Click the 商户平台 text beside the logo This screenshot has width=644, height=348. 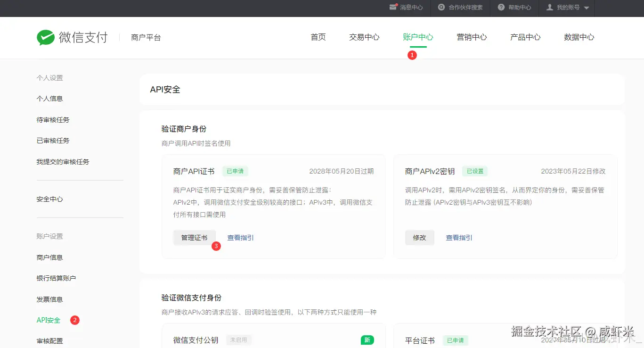146,38
